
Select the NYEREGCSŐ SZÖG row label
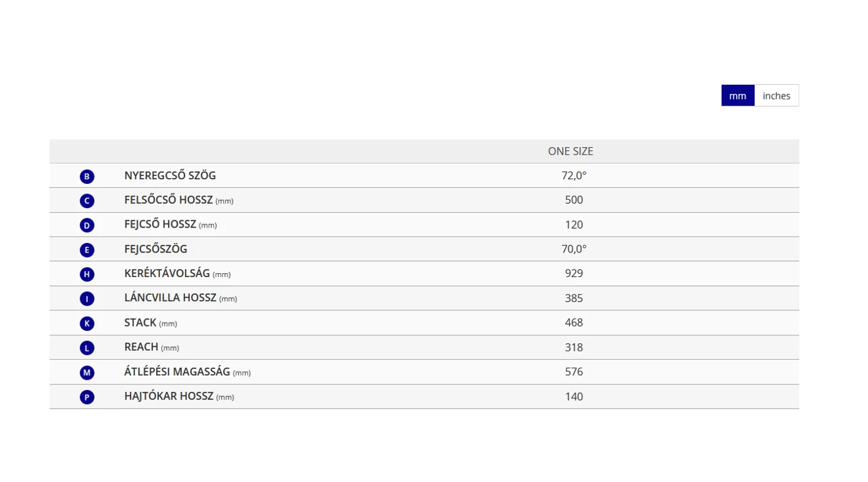click(x=170, y=175)
